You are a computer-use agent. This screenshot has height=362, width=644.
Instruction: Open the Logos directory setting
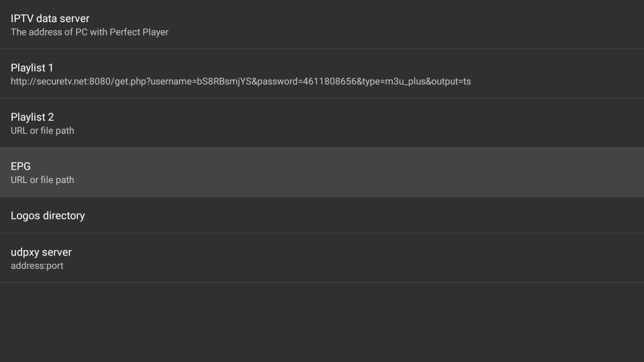[x=48, y=216]
